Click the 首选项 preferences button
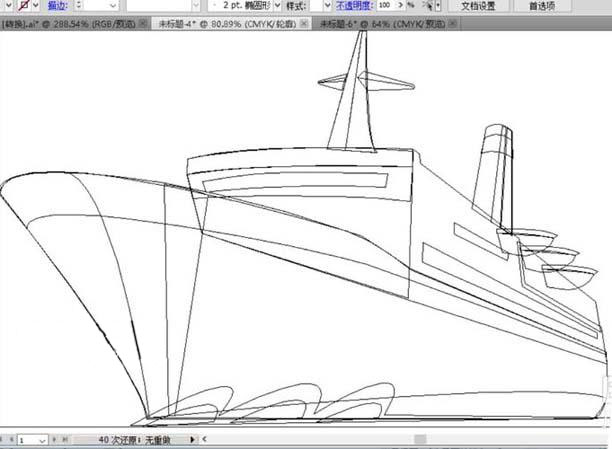Screen dimensions: 612x449 click(542, 5)
